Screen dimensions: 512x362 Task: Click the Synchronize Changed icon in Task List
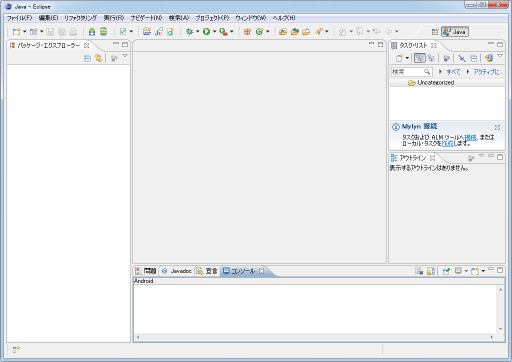tap(489, 58)
